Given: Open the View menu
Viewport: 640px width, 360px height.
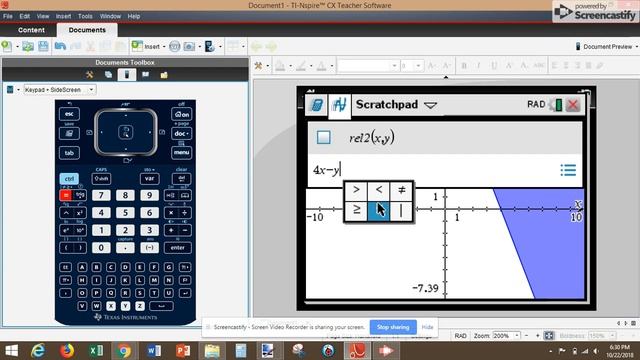Looking at the screenshot, I should coord(43,16).
